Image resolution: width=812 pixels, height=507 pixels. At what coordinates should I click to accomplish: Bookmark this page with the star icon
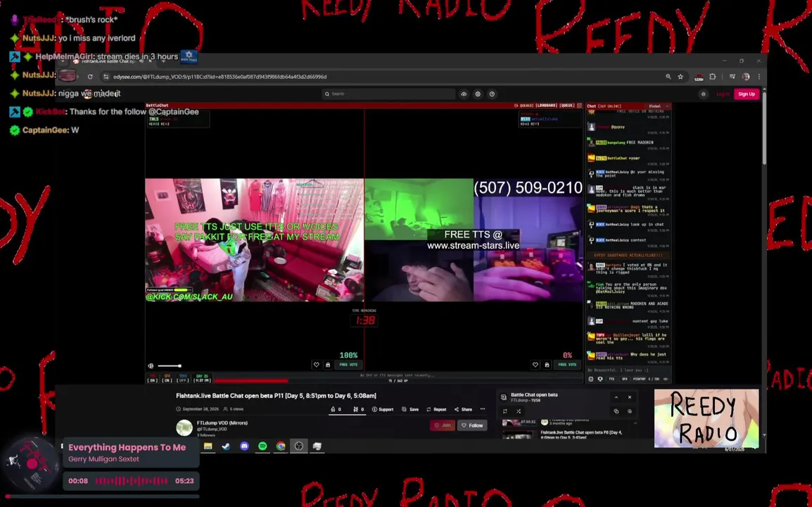pos(680,77)
